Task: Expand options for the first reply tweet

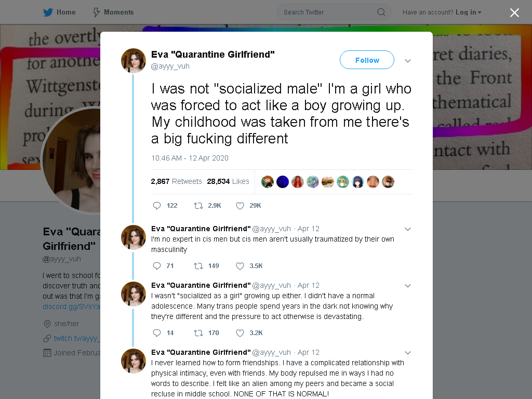Action: (x=408, y=229)
